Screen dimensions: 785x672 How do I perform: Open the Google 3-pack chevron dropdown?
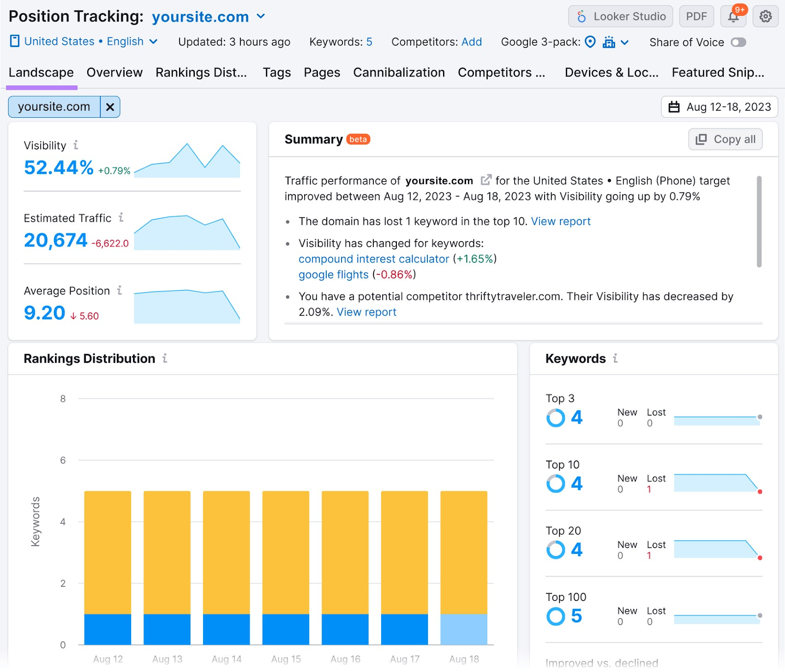coord(623,42)
